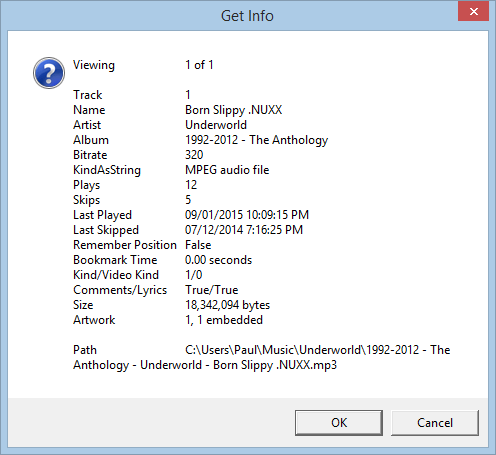The image size is (496, 455).
Task: Close the Get Info window
Action: pos(473,11)
